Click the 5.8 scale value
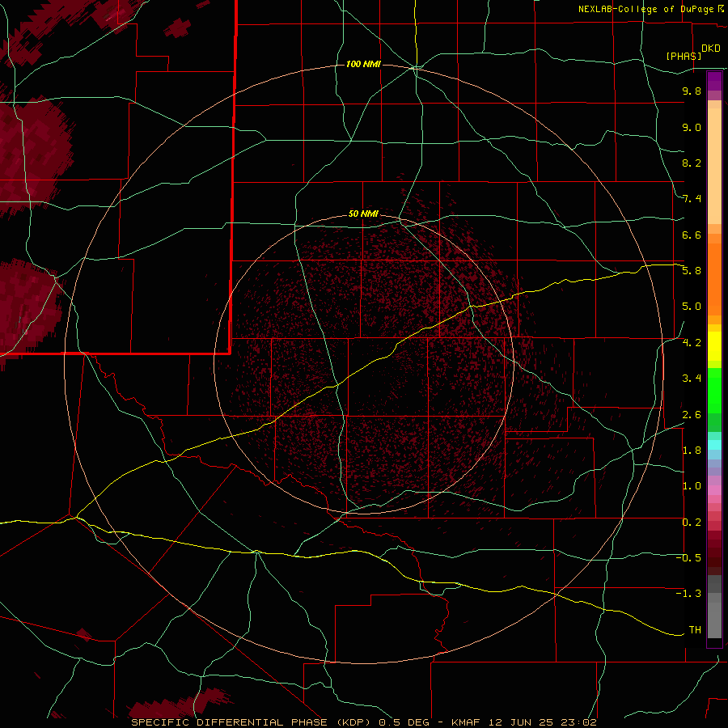Screen dimensions: 728x728 (692, 271)
